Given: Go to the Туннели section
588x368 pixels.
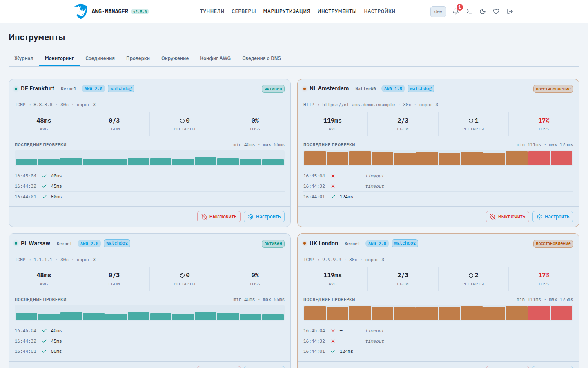Looking at the screenshot, I should click(212, 11).
